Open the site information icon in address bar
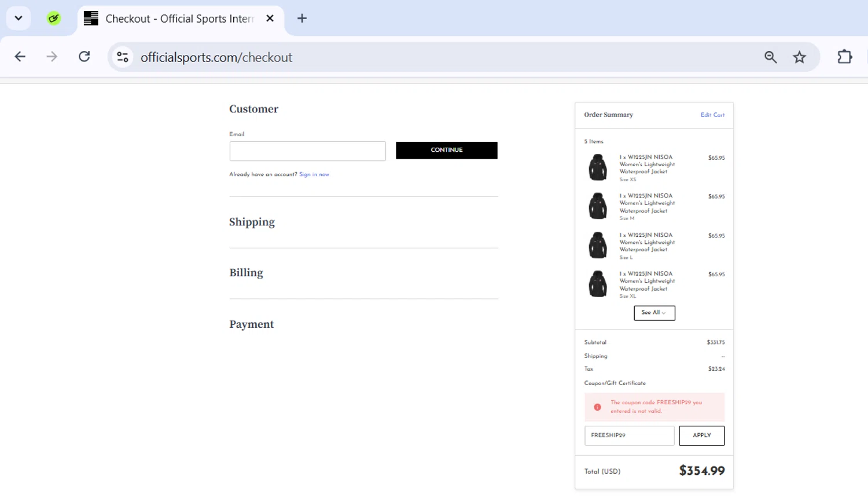The image size is (868, 501). (123, 57)
